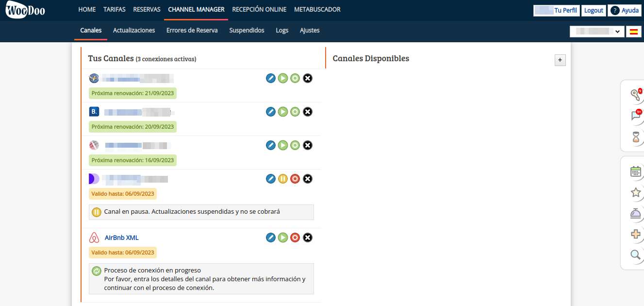The image size is (644, 306).
Task: Click the reception bell icon in sidebar
Action: (x=636, y=213)
